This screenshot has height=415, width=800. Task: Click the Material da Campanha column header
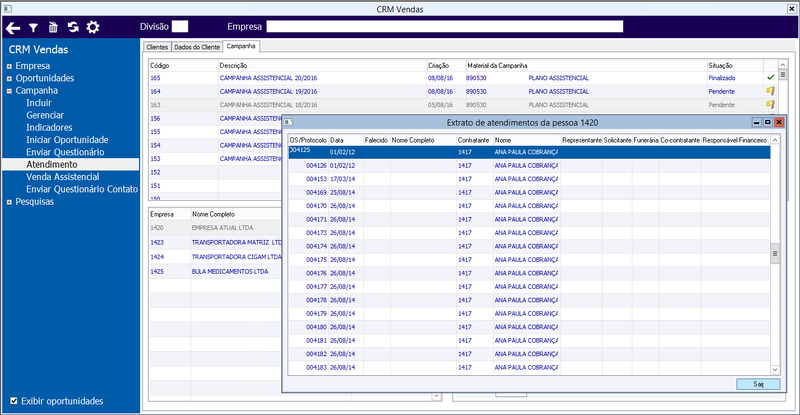pyautogui.click(x=586, y=65)
